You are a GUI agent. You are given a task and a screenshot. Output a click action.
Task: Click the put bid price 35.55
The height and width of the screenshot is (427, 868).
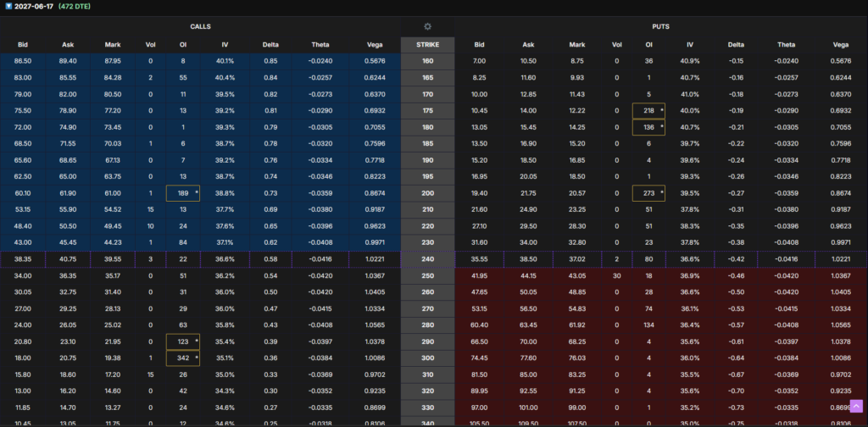point(480,259)
